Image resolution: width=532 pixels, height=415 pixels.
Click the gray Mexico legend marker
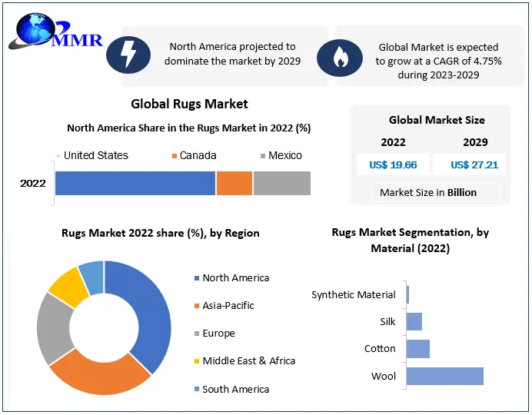coord(262,156)
